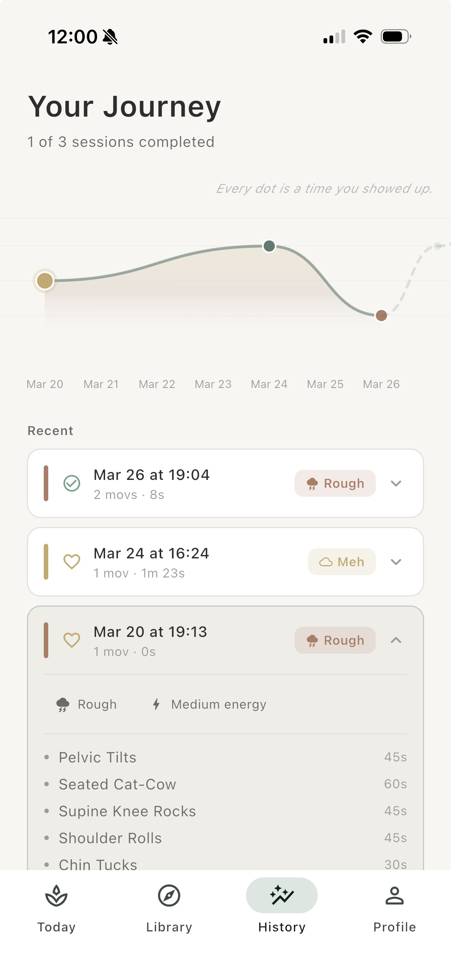The height and width of the screenshot is (980, 451).
Task: Click the Rough mood badge on Mar 26
Action: point(335,484)
